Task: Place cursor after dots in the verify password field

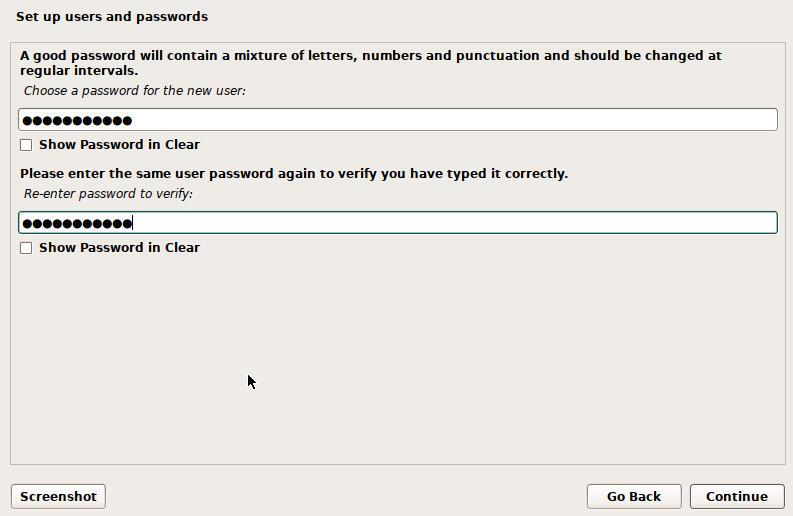Action: [134, 223]
